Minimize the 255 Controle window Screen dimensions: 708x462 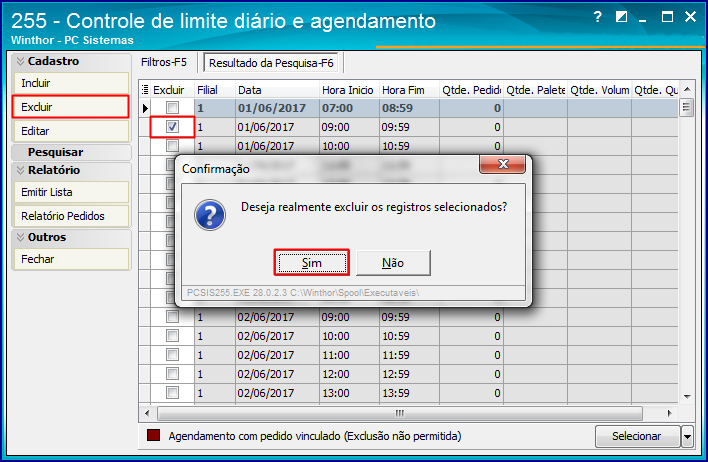point(643,19)
